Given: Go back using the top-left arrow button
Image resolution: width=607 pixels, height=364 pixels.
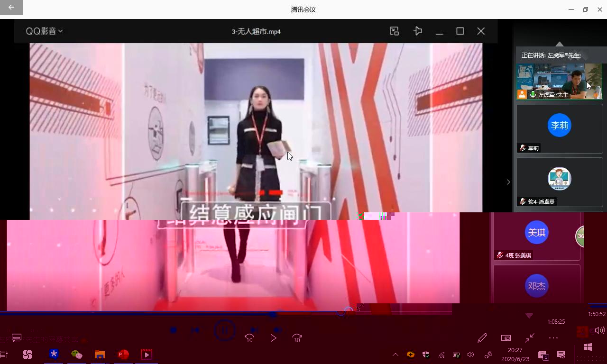Looking at the screenshot, I should pyautogui.click(x=11, y=7).
